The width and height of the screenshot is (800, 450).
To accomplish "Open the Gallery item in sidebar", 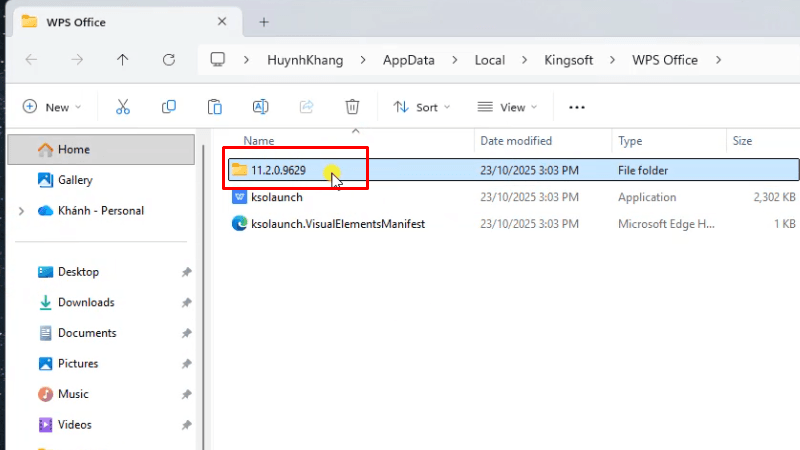I will point(75,180).
